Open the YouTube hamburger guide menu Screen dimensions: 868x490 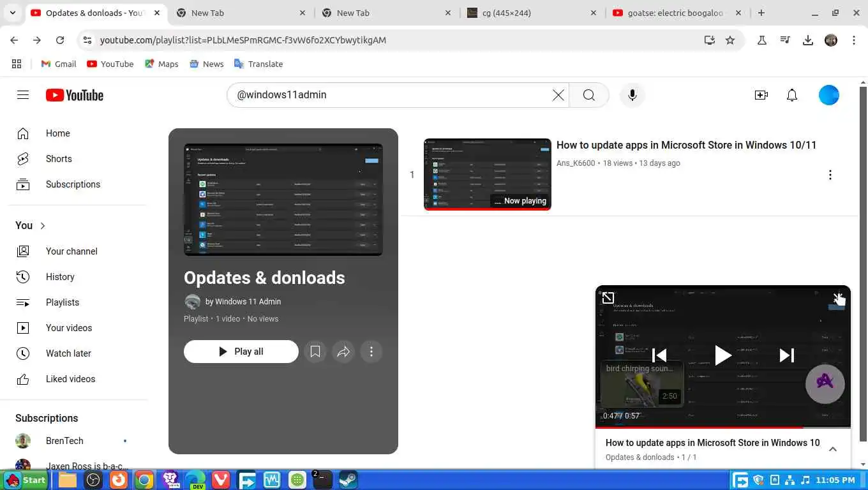tap(23, 95)
